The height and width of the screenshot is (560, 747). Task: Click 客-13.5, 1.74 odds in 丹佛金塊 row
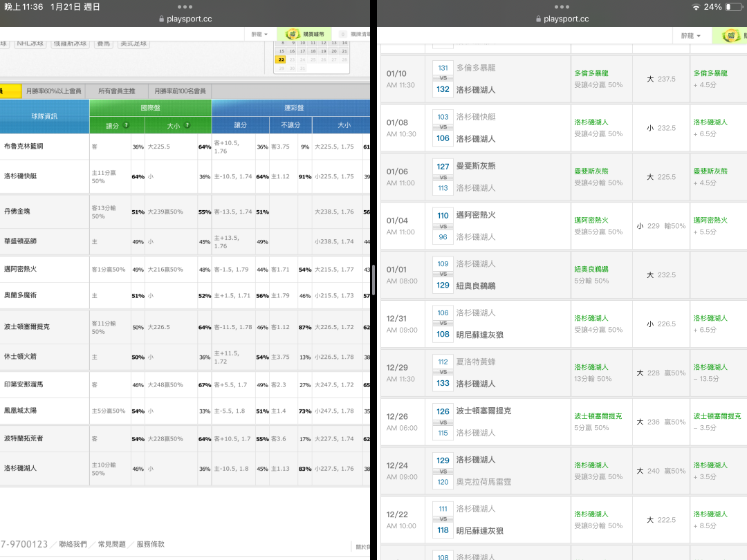[x=233, y=212]
